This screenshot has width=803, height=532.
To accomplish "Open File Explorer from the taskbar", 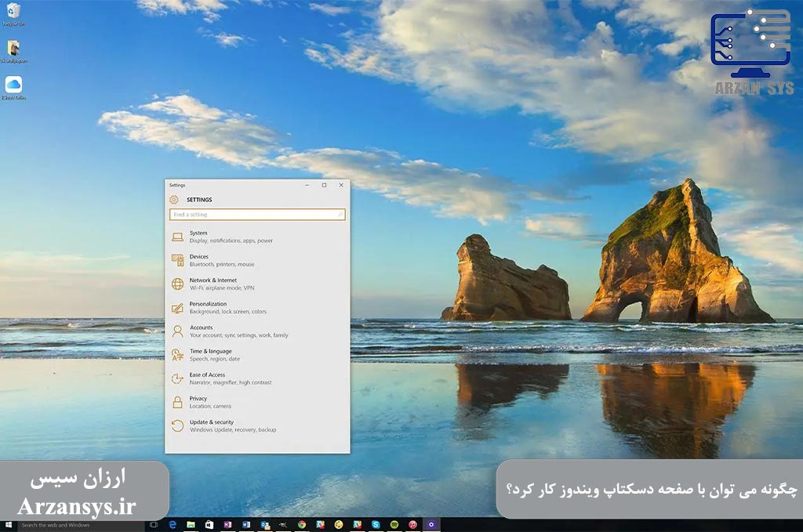I will 191,525.
